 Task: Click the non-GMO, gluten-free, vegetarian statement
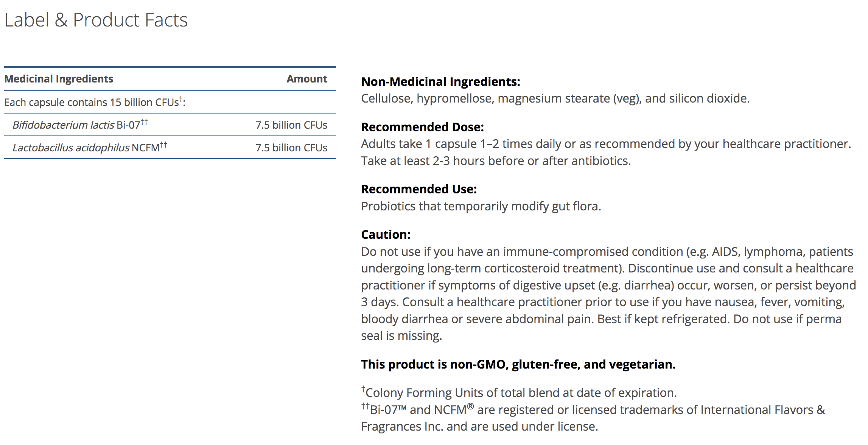pyautogui.click(x=518, y=364)
